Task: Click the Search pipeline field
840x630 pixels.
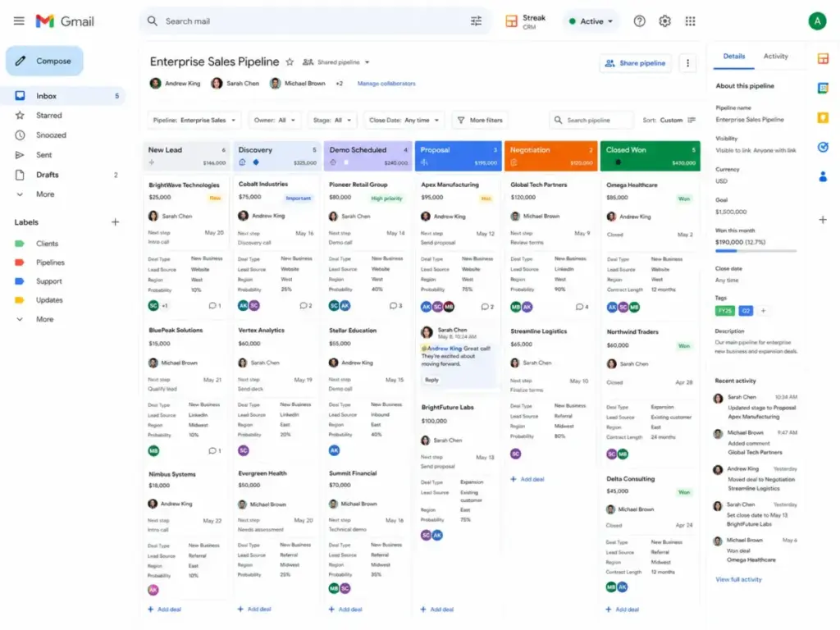Action: (x=591, y=120)
